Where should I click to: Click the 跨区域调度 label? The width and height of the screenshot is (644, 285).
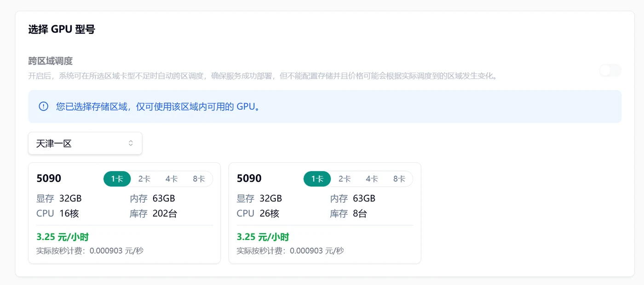[51, 61]
